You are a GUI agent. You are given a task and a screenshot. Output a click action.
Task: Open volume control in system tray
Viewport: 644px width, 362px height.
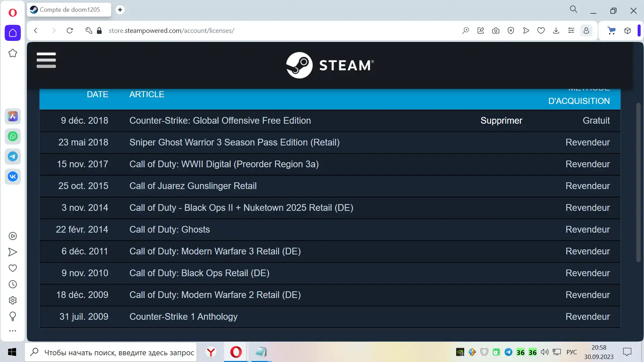(x=544, y=352)
